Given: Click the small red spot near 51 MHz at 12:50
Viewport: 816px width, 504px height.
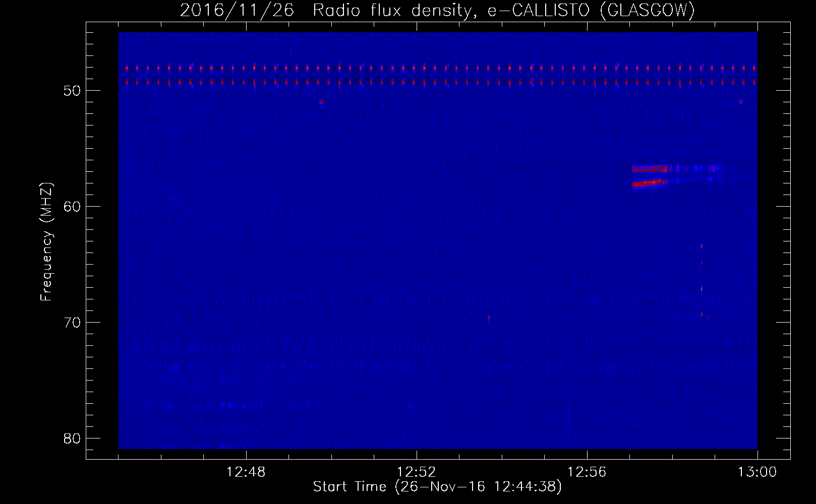Looking at the screenshot, I should [321, 101].
